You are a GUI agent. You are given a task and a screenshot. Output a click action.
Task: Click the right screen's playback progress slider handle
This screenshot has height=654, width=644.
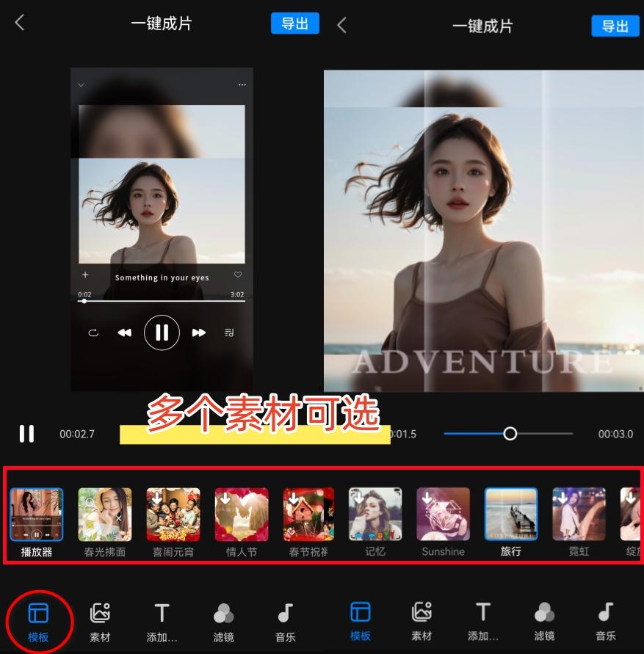tap(510, 434)
